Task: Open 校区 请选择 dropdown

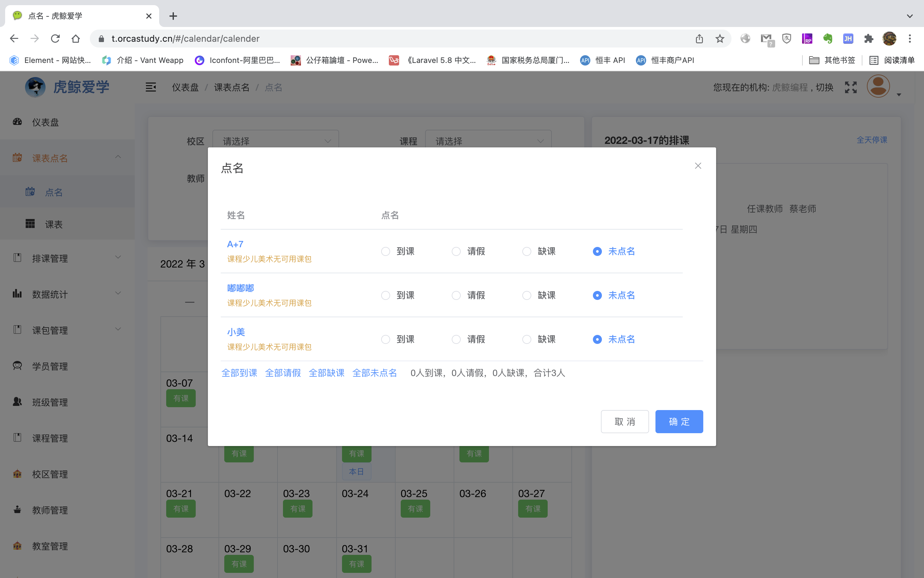Action: 275,141
